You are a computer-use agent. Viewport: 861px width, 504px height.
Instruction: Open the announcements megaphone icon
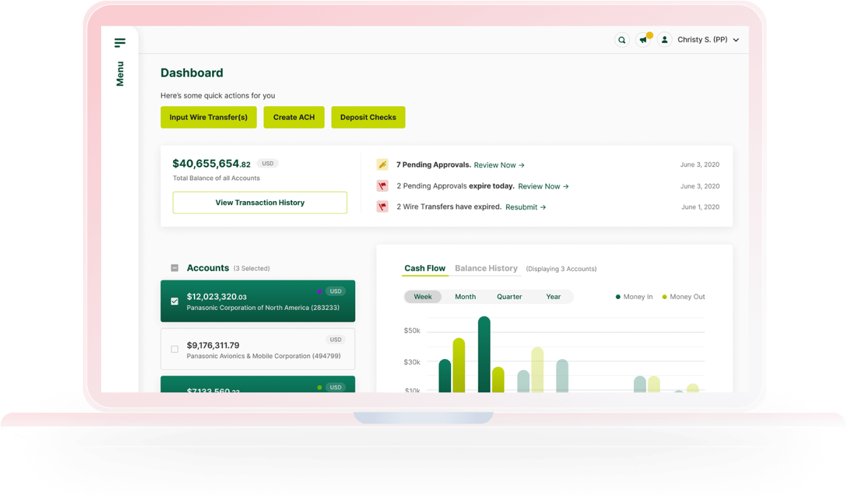643,40
